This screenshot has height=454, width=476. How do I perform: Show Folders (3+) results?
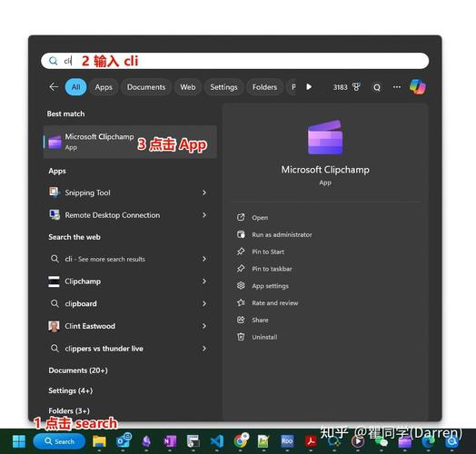click(x=69, y=410)
